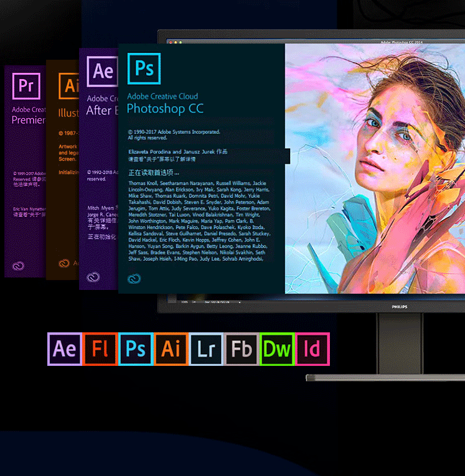Viewport: 465px width, 476px height.
Task: Click the Ae logo on After Effects splash
Action: (x=102, y=72)
